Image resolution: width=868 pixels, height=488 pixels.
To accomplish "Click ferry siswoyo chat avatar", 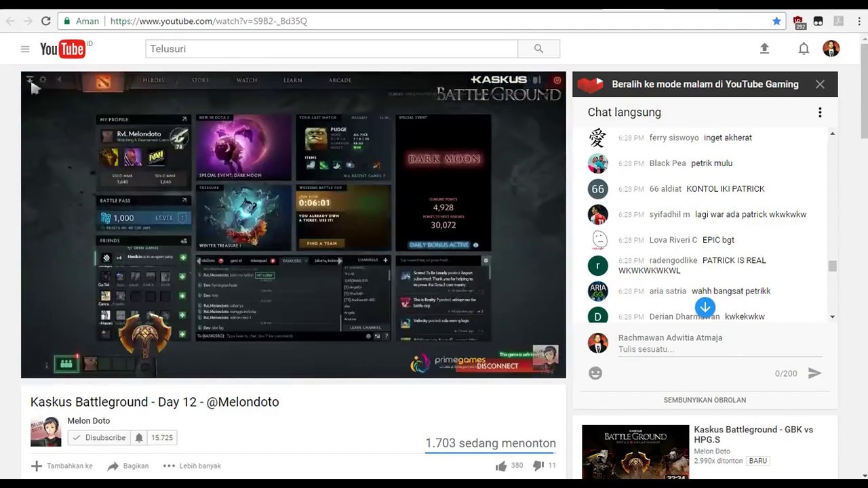I will point(597,138).
